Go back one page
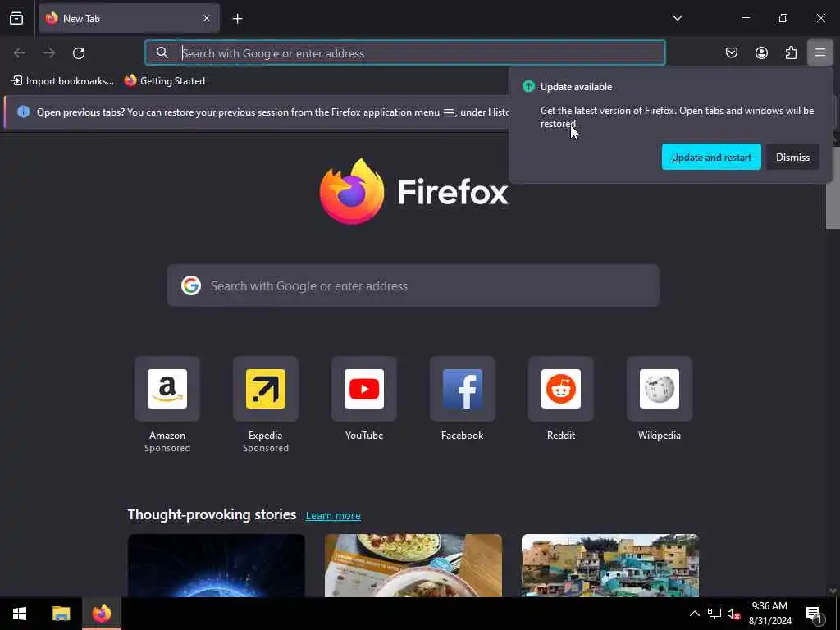Image resolution: width=840 pixels, height=630 pixels. click(x=20, y=53)
